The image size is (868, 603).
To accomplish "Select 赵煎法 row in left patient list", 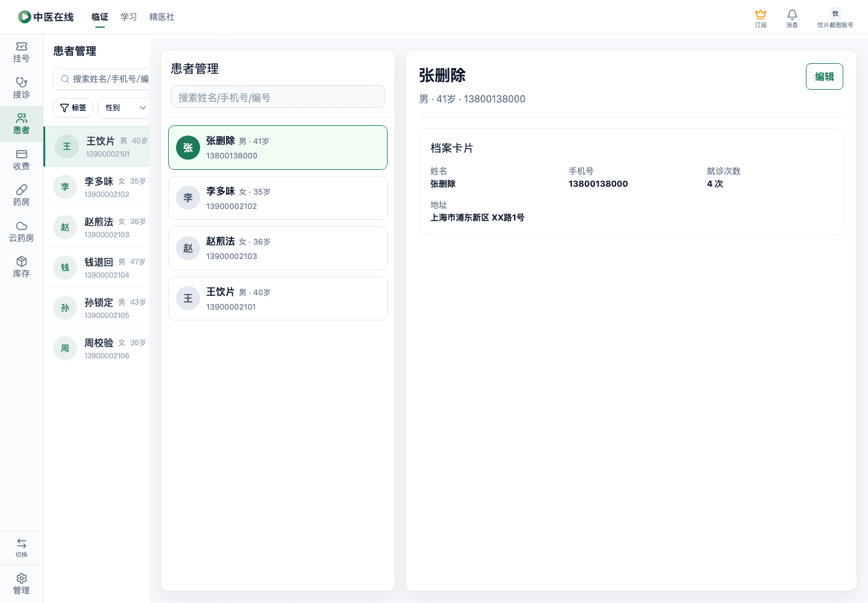I will (96, 227).
